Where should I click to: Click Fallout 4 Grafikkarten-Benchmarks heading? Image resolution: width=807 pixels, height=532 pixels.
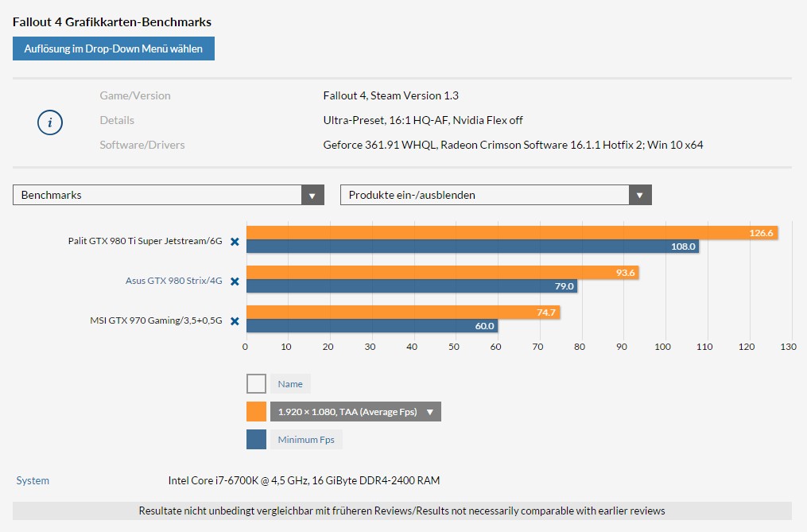pos(112,22)
